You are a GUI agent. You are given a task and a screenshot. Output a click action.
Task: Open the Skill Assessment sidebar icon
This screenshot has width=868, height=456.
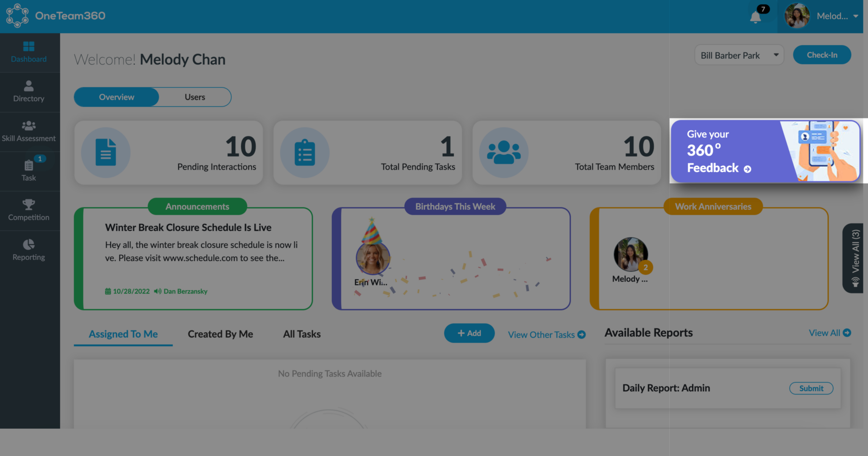(x=29, y=126)
